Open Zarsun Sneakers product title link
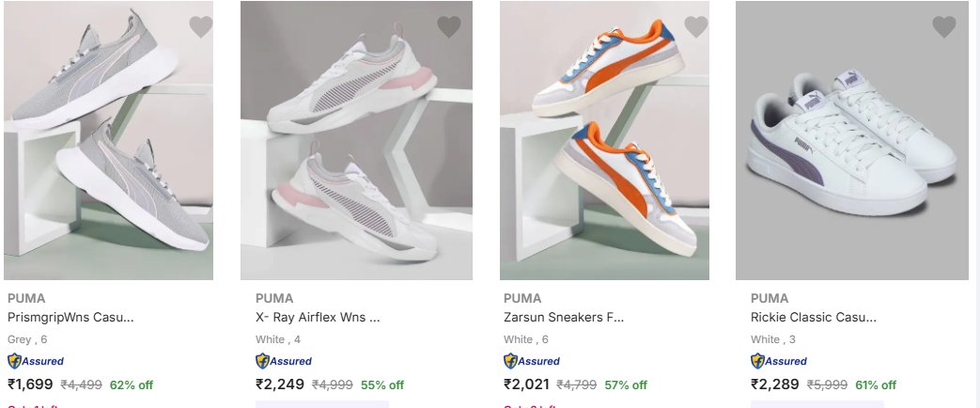The height and width of the screenshot is (408, 980). 564,318
